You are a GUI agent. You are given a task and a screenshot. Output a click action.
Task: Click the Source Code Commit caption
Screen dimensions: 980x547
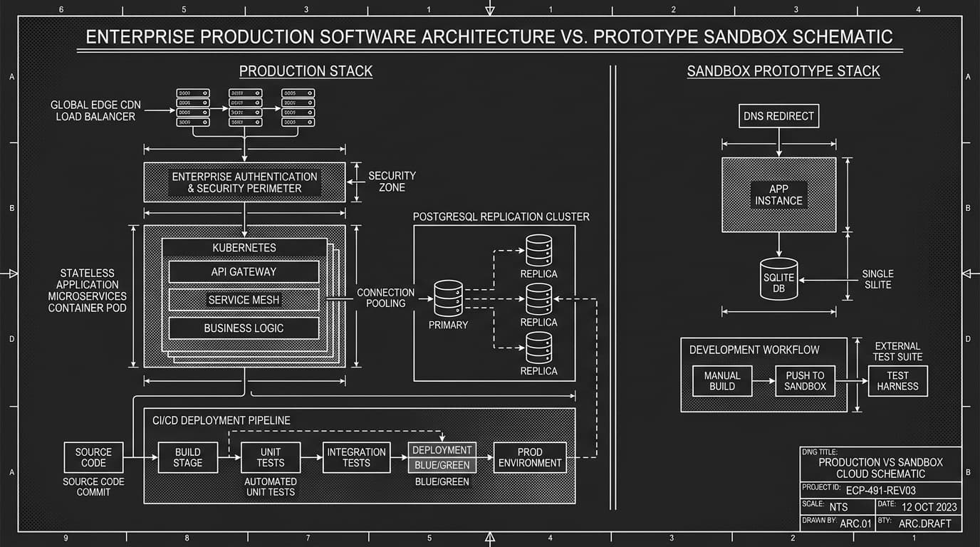(93, 486)
